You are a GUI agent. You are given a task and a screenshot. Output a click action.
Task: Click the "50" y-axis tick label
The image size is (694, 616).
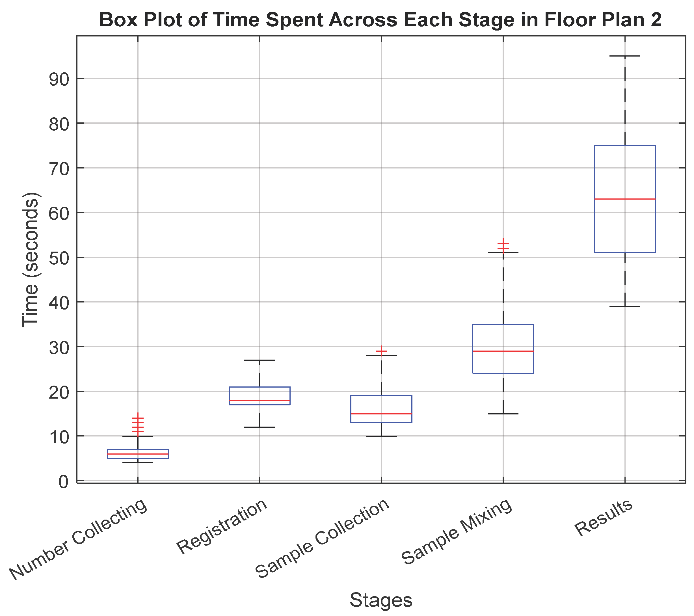[59, 258]
